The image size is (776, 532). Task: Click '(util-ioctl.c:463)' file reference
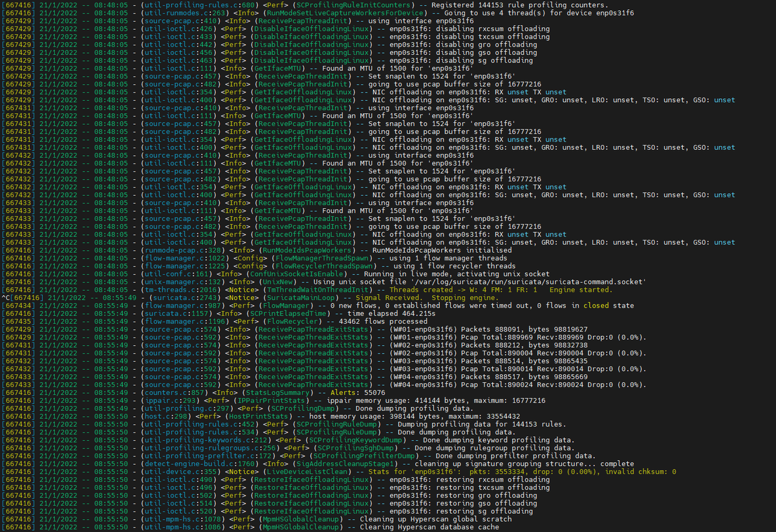(178, 61)
